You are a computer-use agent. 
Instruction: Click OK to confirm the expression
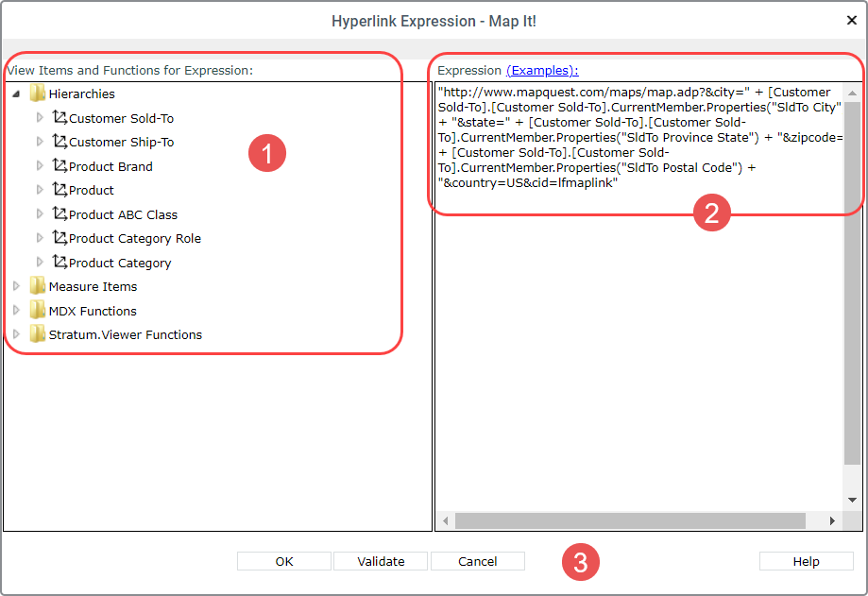(284, 561)
